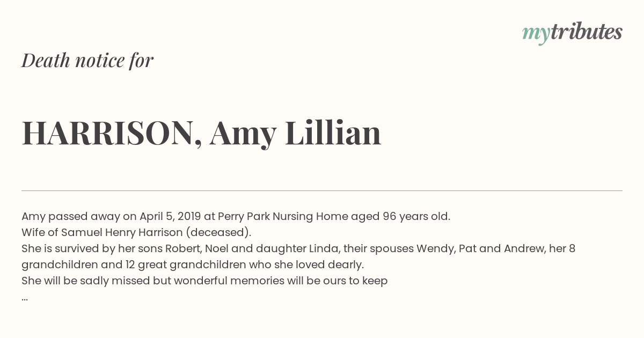
Task: Click the name HARRISON, Amy Lillian
Action: (201, 133)
